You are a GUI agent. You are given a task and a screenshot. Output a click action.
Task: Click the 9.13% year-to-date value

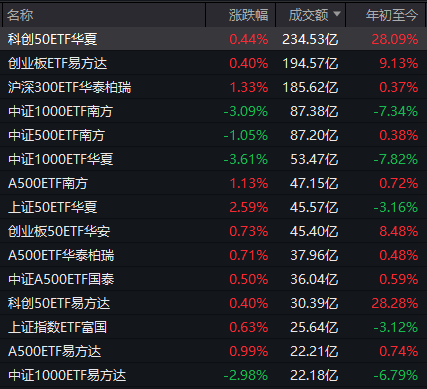pos(399,63)
